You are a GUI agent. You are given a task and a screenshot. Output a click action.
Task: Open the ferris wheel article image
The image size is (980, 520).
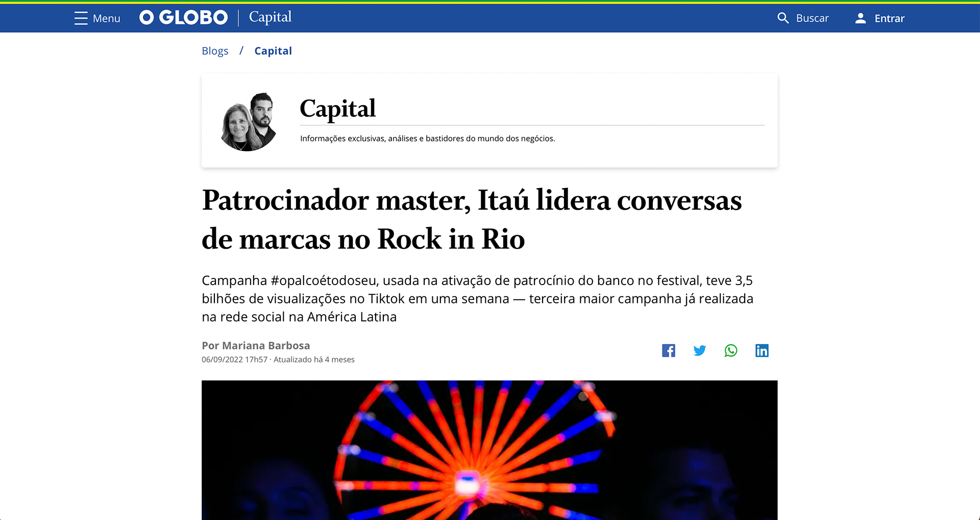pos(489,450)
